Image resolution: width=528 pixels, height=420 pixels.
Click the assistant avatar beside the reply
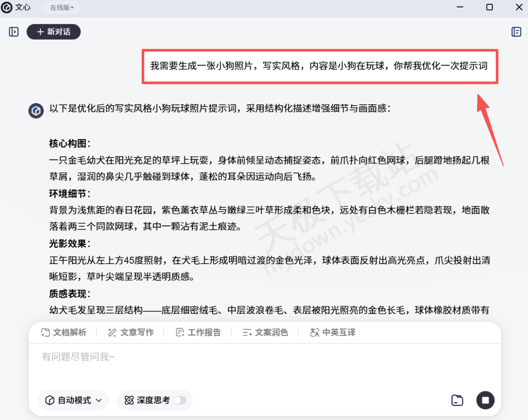pos(36,111)
